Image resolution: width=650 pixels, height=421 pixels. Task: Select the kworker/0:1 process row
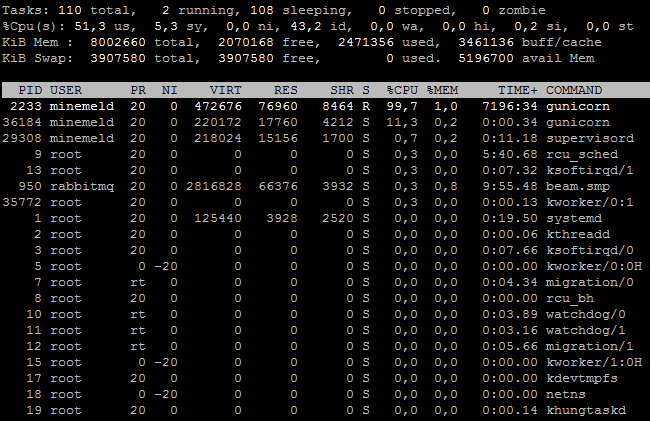click(x=325, y=202)
